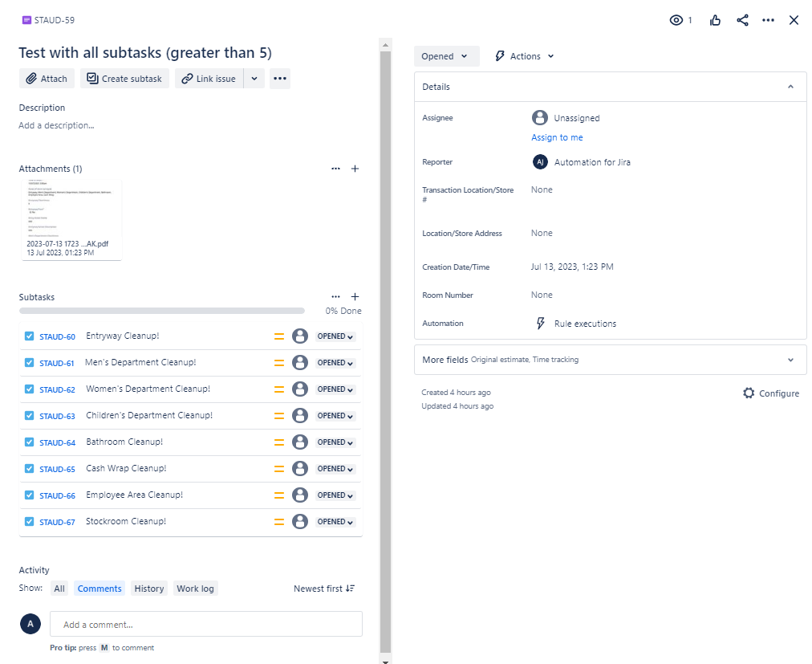Open the top-right more actions ellipsis
812x664 pixels.
pyautogui.click(x=768, y=20)
